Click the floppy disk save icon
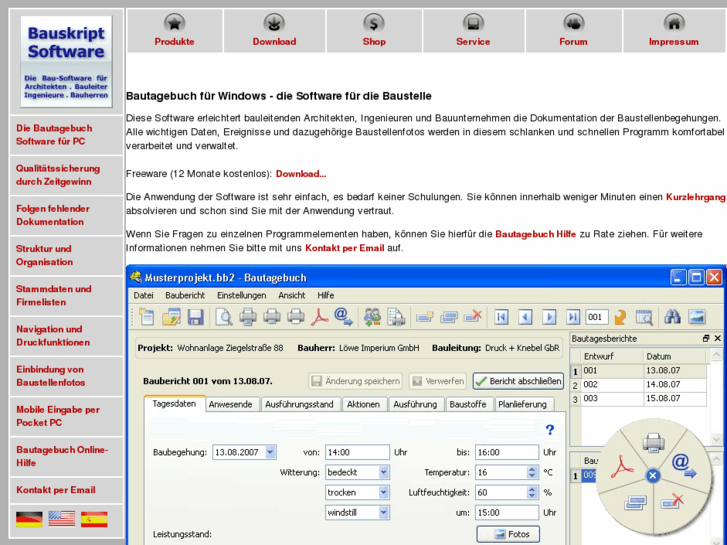The image size is (727, 545). coord(196,317)
